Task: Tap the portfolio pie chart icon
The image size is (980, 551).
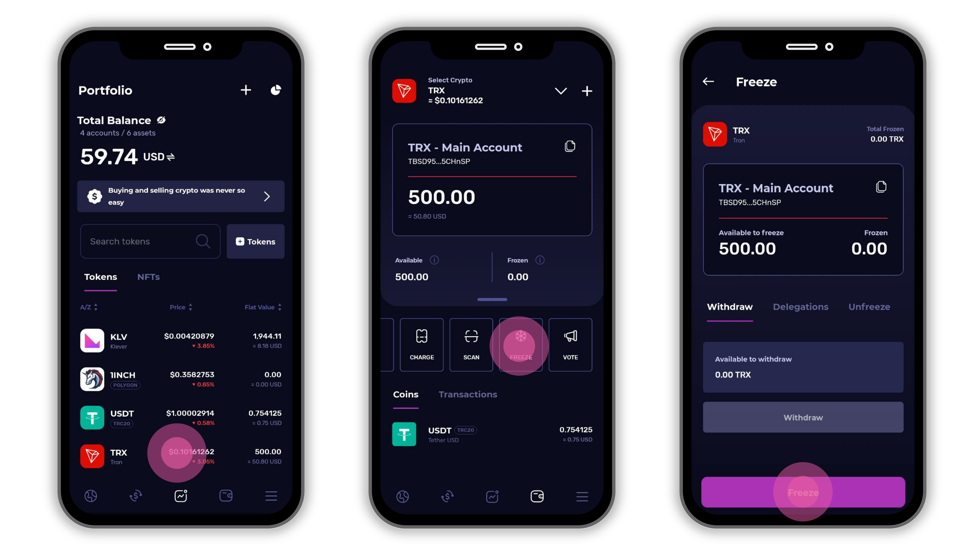Action: coord(276,90)
